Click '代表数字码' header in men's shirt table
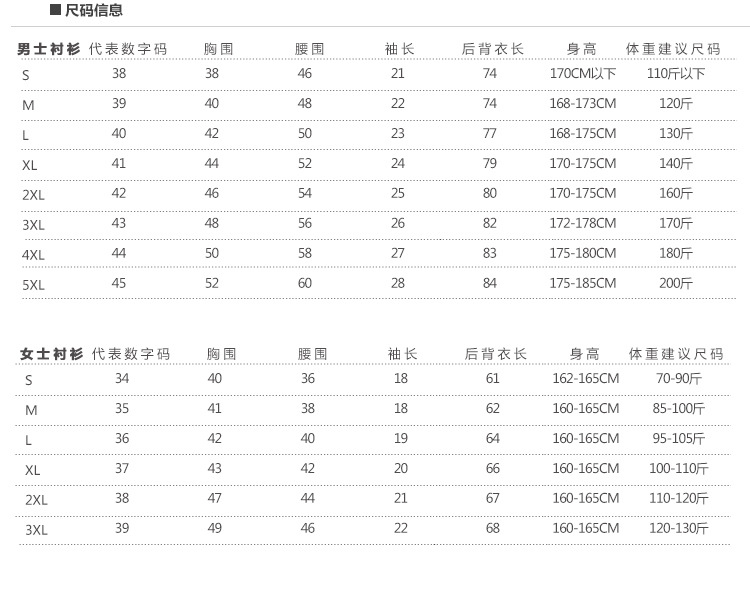The width and height of the screenshot is (750, 610). [x=128, y=49]
